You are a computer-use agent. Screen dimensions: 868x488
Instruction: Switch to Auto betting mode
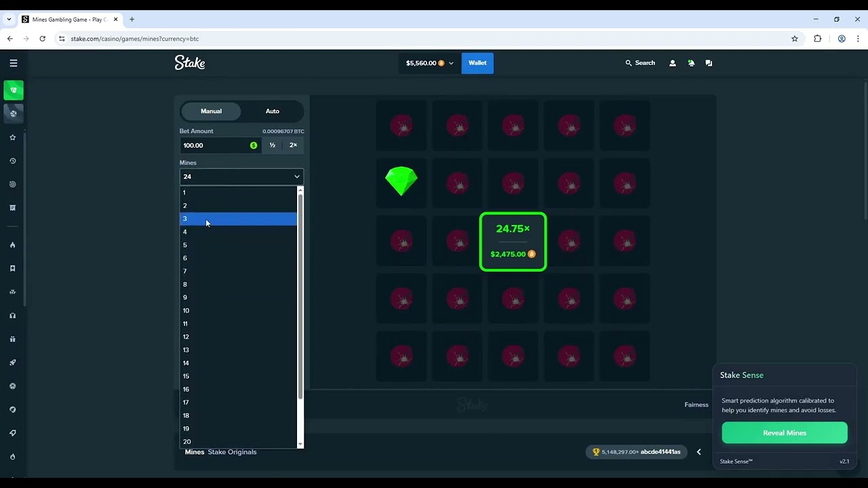point(272,111)
